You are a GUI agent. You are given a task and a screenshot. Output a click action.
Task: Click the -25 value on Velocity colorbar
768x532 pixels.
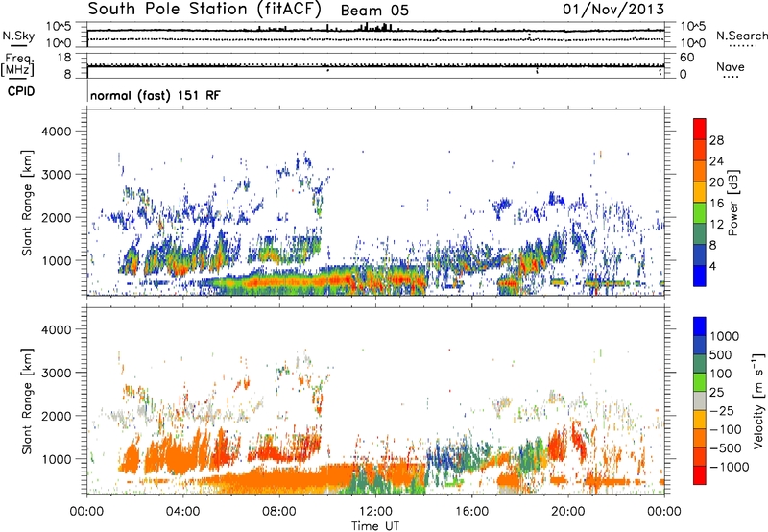(x=720, y=410)
